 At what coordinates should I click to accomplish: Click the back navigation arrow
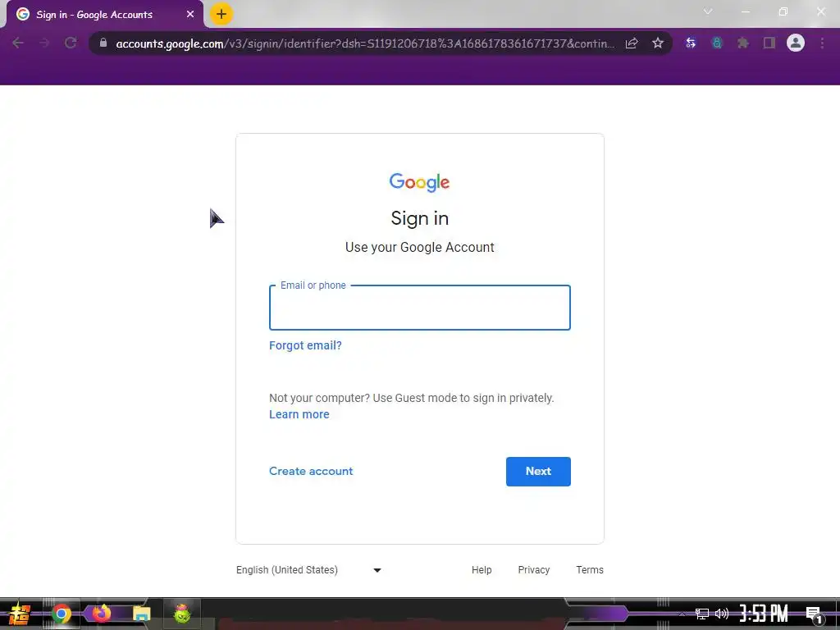[18, 43]
